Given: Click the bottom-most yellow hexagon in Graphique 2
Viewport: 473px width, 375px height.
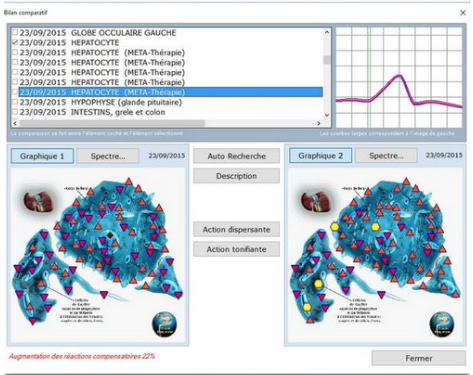Looking at the screenshot, I should [x=307, y=307].
